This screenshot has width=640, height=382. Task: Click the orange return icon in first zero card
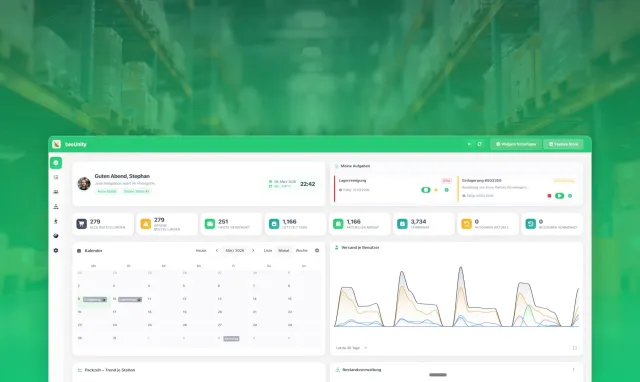tap(466, 224)
